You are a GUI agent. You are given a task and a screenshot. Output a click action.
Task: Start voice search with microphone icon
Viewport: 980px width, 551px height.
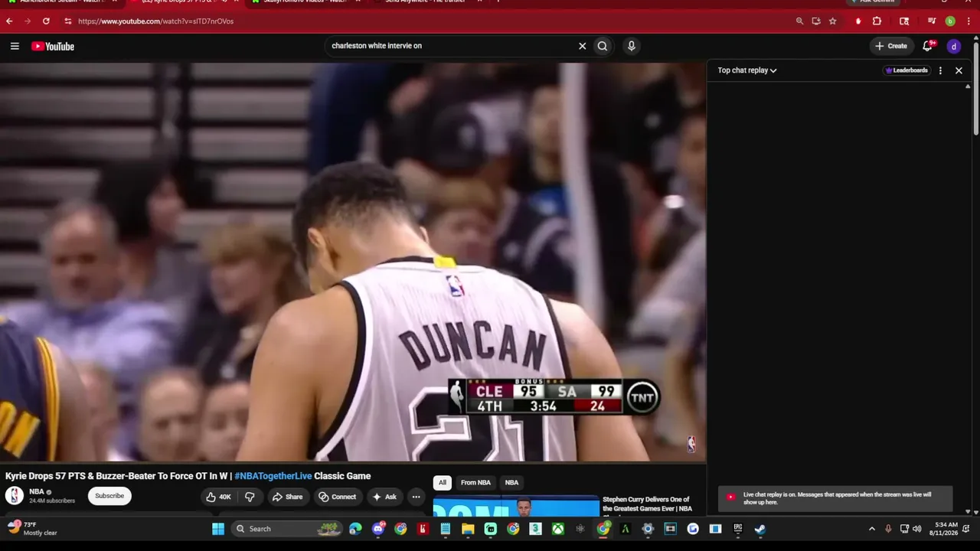pos(632,46)
